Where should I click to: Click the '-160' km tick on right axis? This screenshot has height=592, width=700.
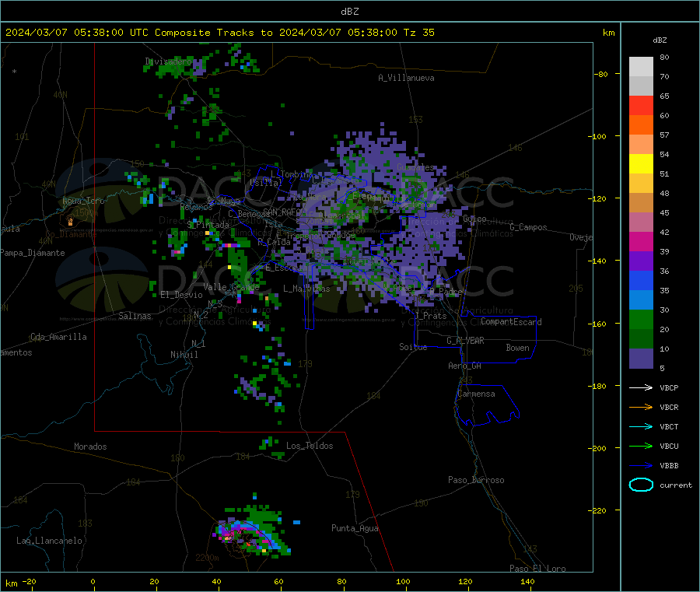pyautogui.click(x=597, y=324)
